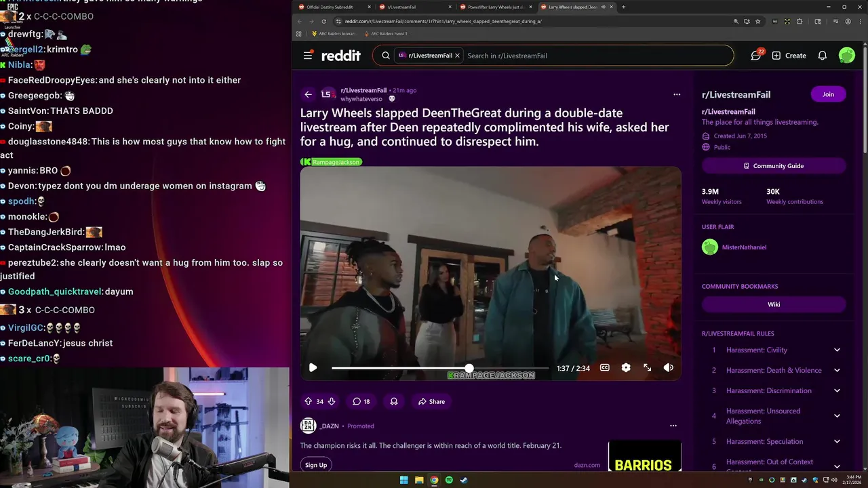The image size is (868, 488).
Task: Open the Windows Start menu
Action: [403, 480]
